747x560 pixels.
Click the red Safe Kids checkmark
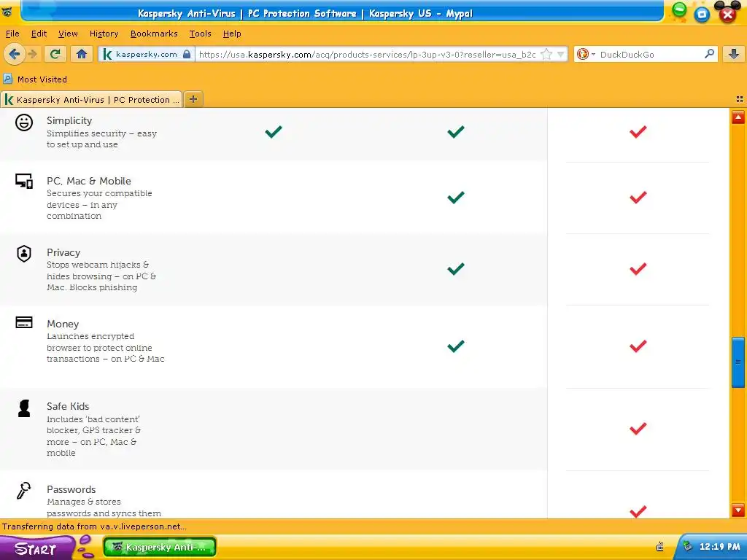click(x=638, y=429)
